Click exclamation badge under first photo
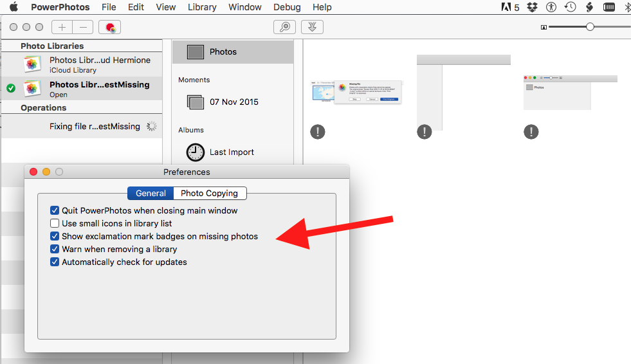Screen dimensions: 631x364 pyautogui.click(x=318, y=132)
